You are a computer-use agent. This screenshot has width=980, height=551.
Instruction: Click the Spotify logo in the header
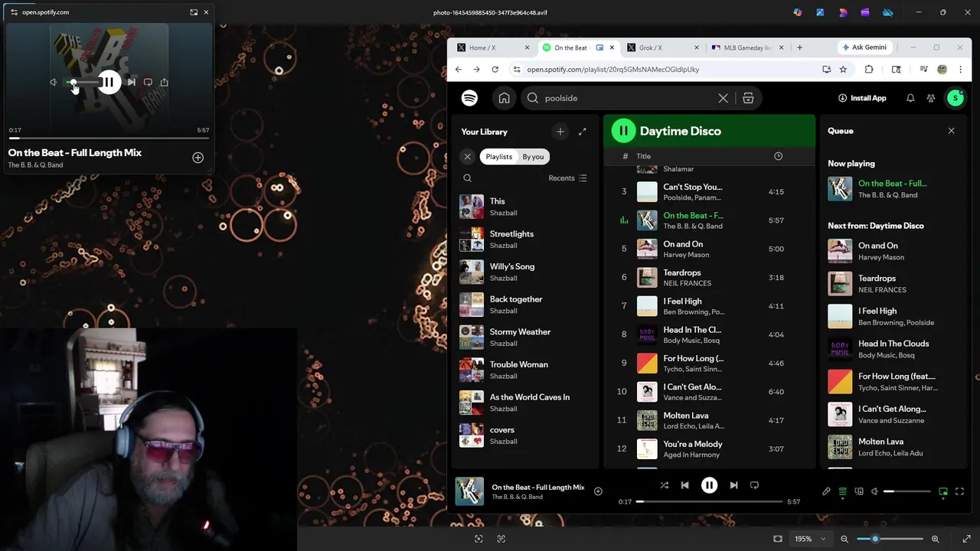tap(469, 98)
